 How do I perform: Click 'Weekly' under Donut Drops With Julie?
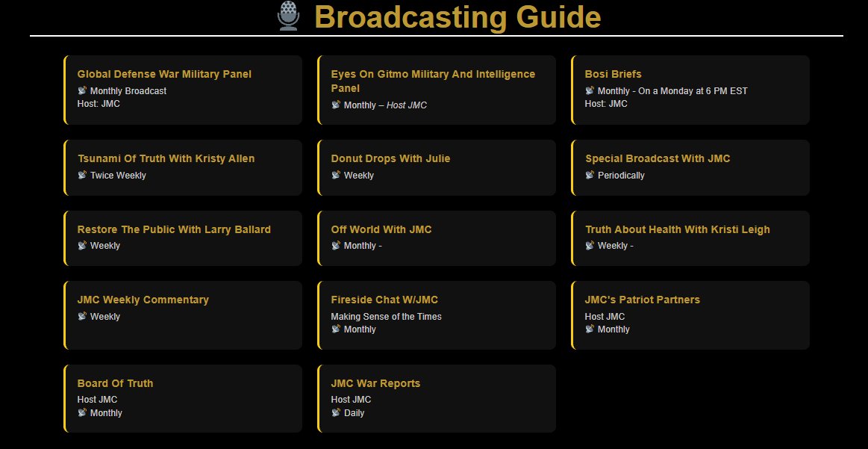pyautogui.click(x=359, y=175)
